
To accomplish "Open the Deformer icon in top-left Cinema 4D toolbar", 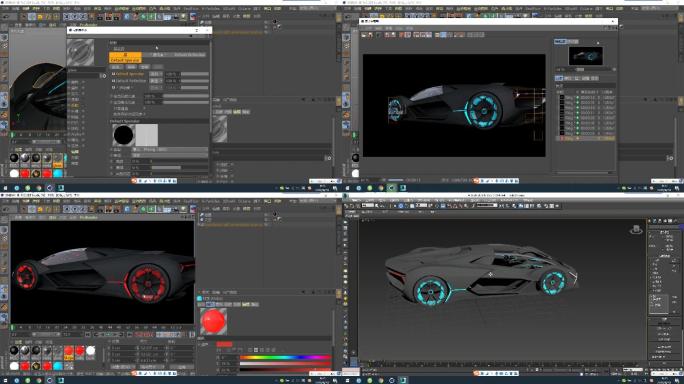I will click(x=159, y=17).
